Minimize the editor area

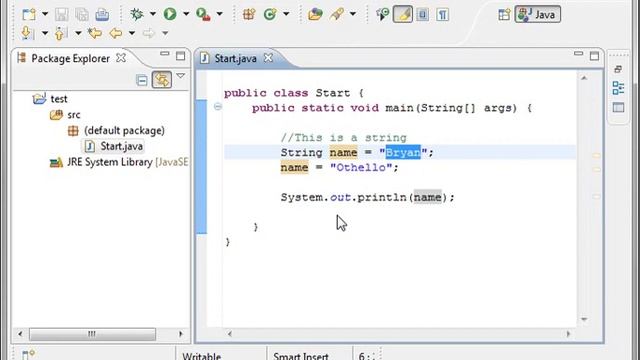pos(578,54)
